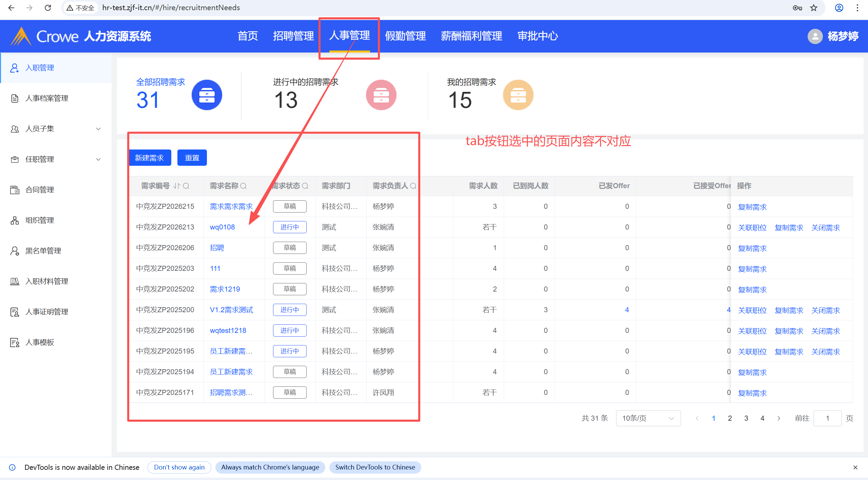Open the 10条/页 page size dropdown
This screenshot has height=480, width=868.
click(x=648, y=418)
